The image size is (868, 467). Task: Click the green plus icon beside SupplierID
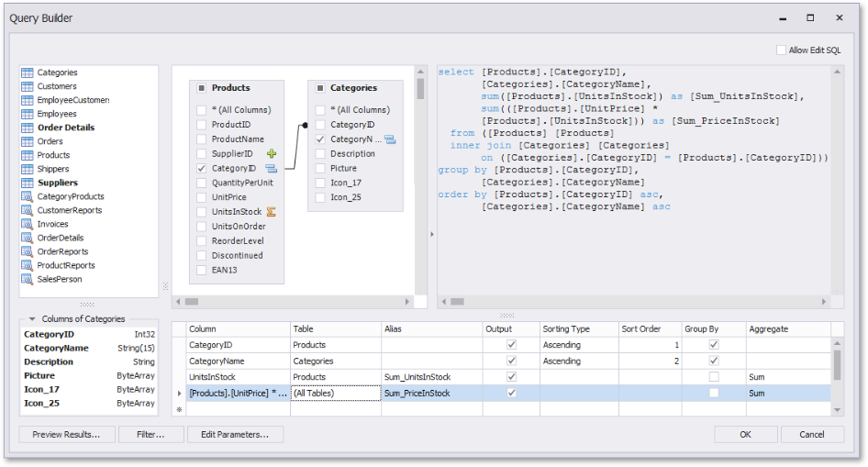(x=271, y=153)
